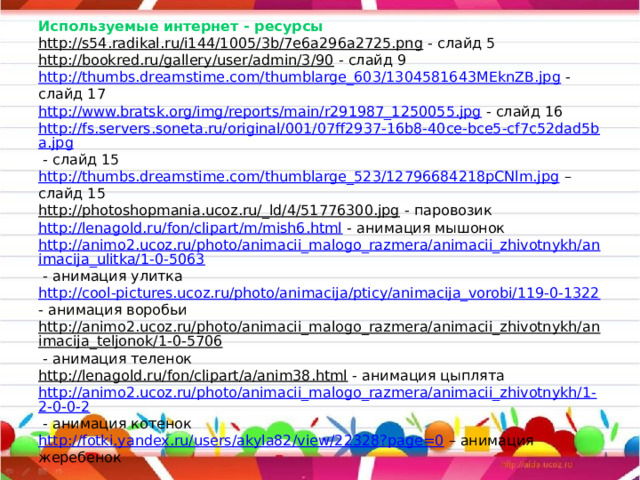
Task: Click the word 'жеребенок'
Action: coord(80,458)
